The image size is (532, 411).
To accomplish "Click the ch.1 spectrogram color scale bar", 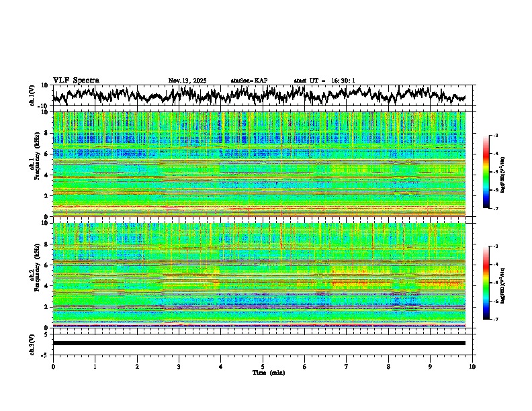I will coord(486,172).
